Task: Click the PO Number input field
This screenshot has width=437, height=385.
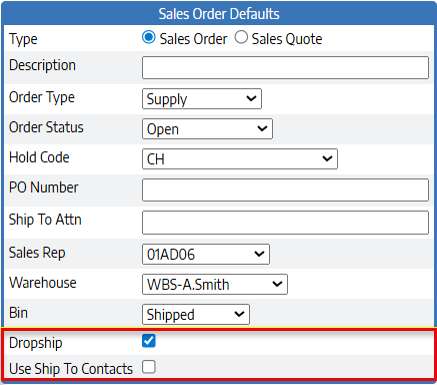Action: (x=285, y=190)
